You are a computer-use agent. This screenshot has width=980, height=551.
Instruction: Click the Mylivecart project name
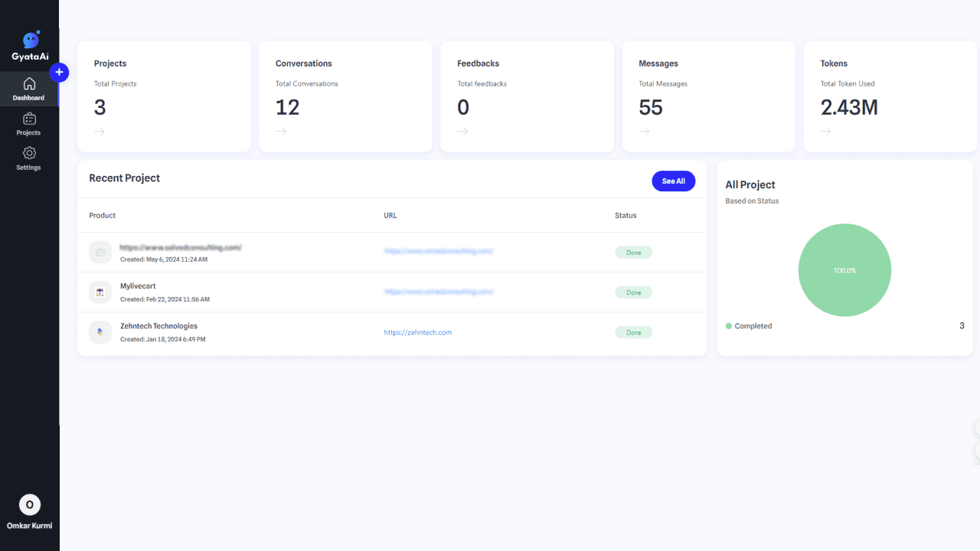[138, 286]
